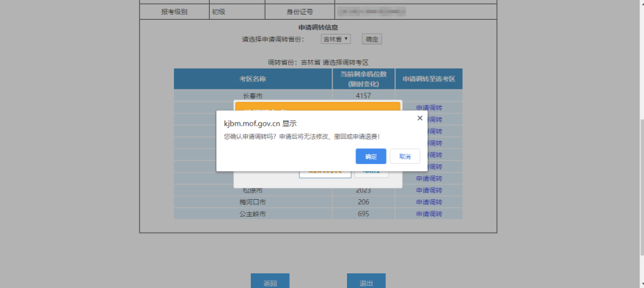
Task: Click the 初级 exam level value
Action: (219, 12)
